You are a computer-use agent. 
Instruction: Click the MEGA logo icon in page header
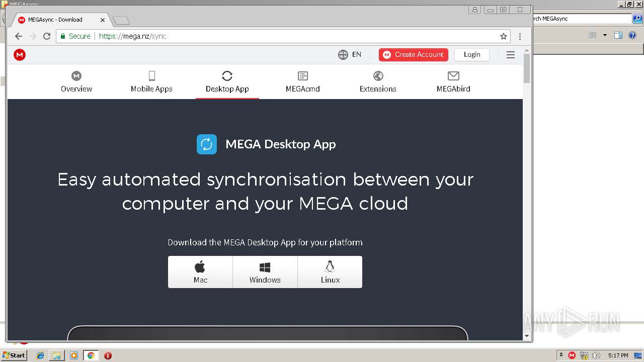tap(20, 55)
